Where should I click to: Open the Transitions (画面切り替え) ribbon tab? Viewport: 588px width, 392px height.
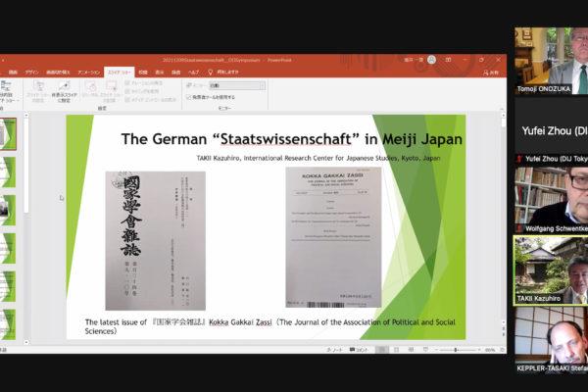[x=58, y=72]
